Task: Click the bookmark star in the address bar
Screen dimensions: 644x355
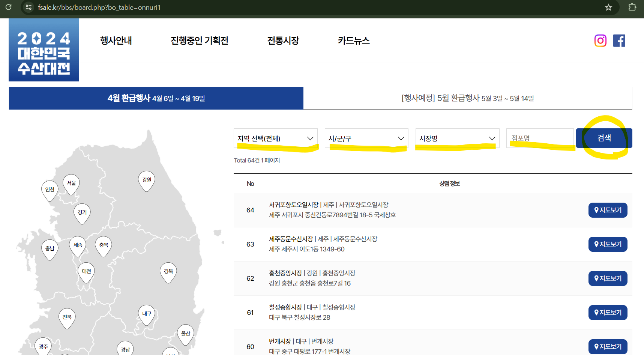Action: pyautogui.click(x=608, y=7)
